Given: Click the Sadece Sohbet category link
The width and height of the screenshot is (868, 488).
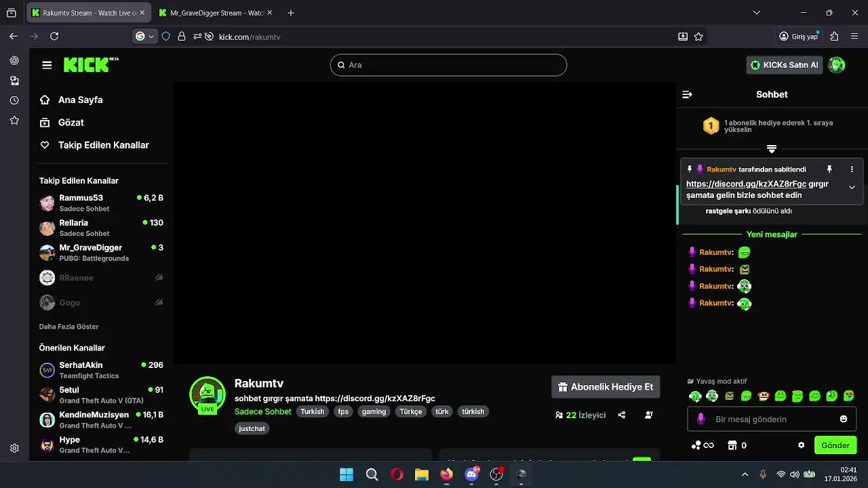Looking at the screenshot, I should pyautogui.click(x=263, y=411).
